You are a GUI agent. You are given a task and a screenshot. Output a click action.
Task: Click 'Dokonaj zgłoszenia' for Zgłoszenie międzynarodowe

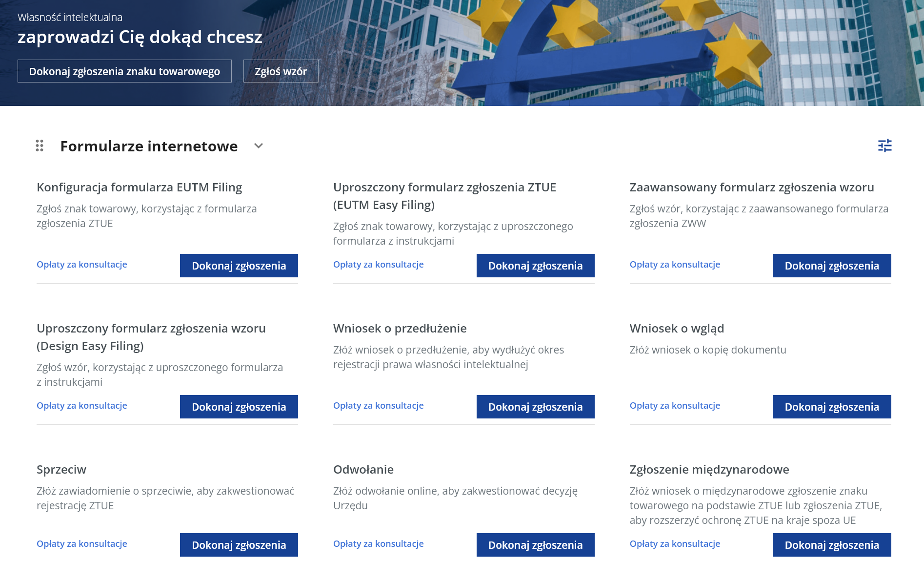tap(832, 545)
